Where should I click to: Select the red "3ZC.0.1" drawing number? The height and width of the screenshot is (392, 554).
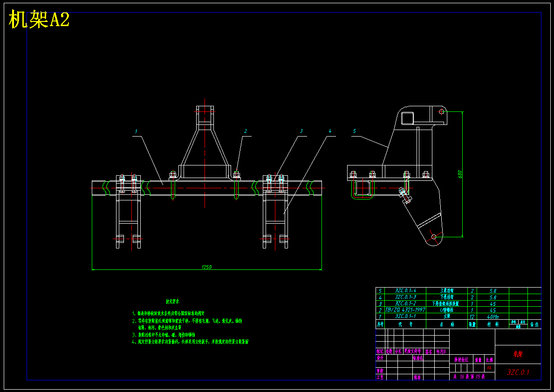(x=518, y=372)
